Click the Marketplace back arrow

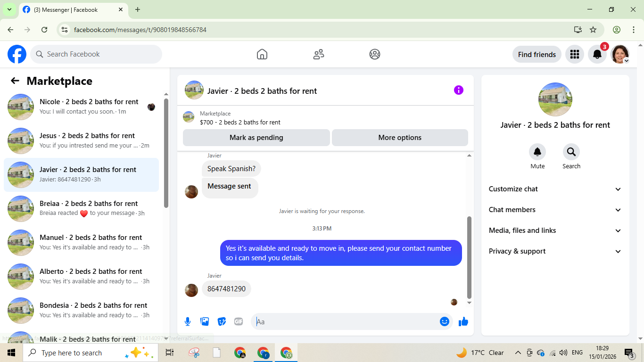pos(15,81)
